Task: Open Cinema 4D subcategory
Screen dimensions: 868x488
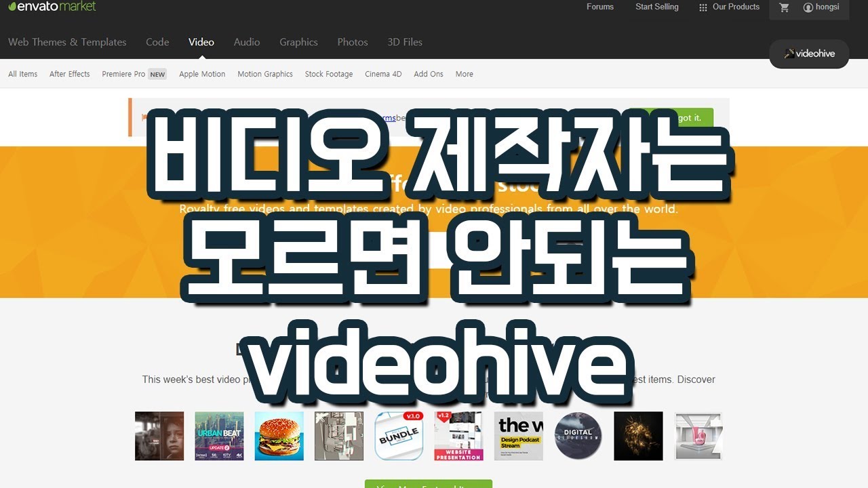Action: pos(383,74)
